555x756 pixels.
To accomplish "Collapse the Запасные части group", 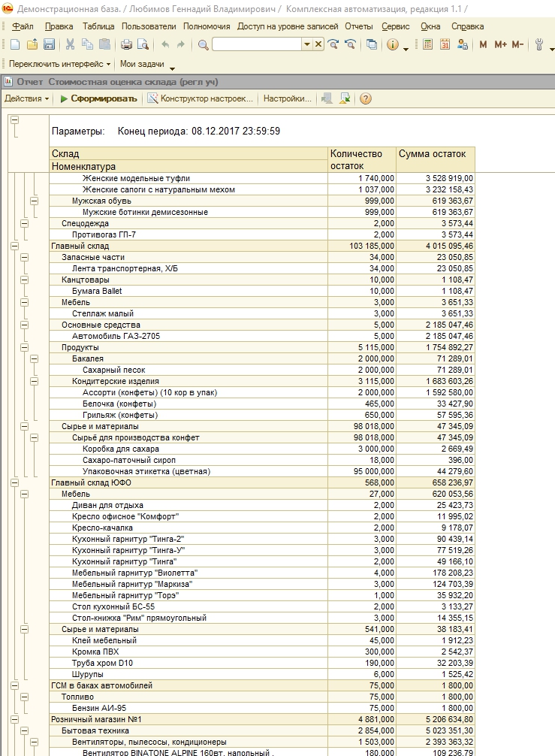I will point(25,258).
